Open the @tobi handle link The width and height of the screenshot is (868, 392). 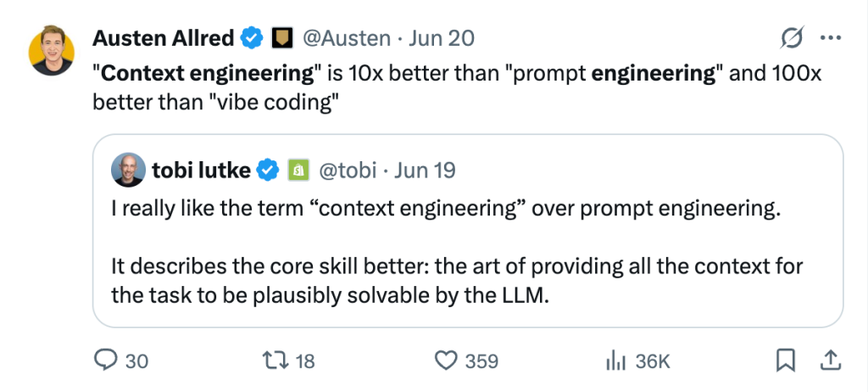click(346, 171)
